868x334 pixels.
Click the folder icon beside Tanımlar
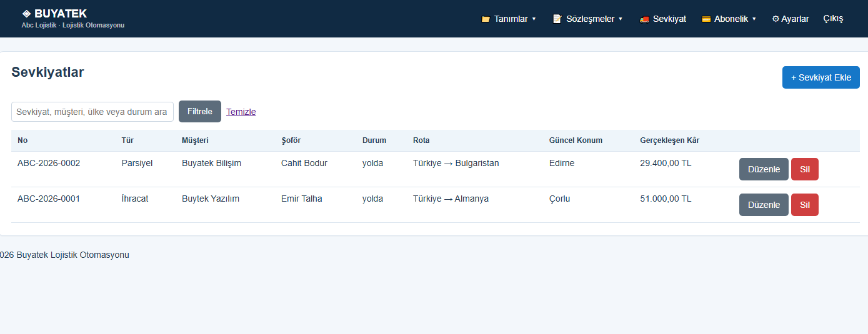486,19
